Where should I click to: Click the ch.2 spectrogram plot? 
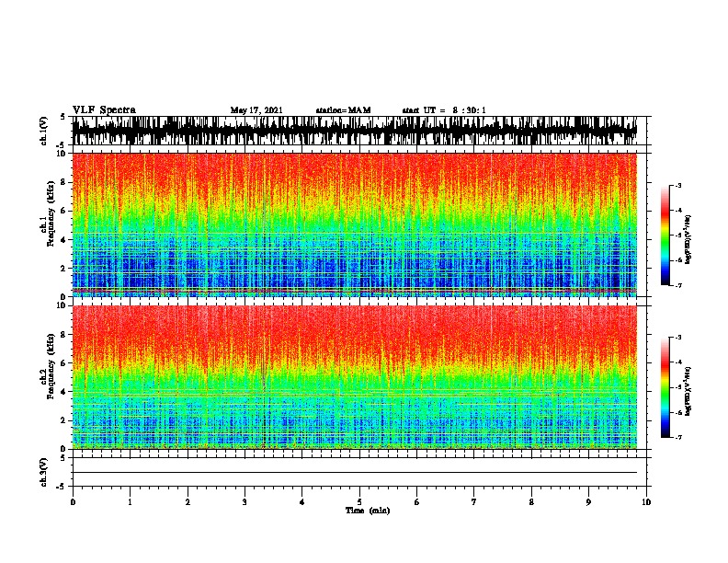(354, 377)
